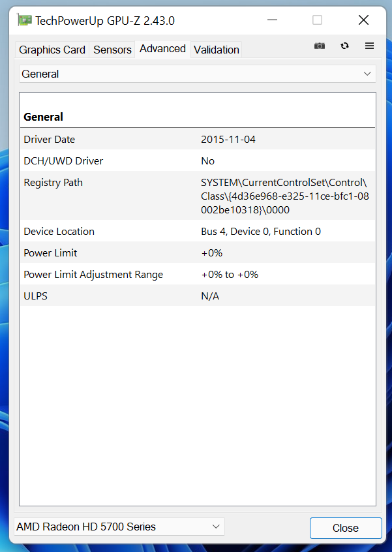Select the +0% to +0% value

coord(230,275)
